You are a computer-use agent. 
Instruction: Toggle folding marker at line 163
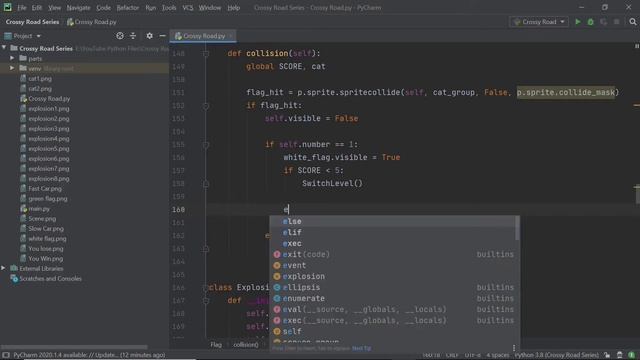[206, 249]
